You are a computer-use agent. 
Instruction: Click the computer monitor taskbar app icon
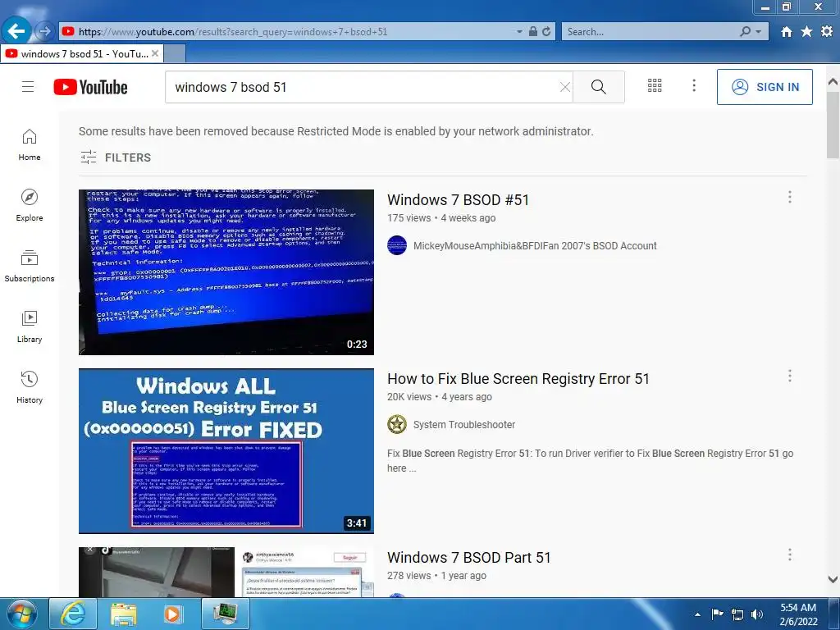226,614
